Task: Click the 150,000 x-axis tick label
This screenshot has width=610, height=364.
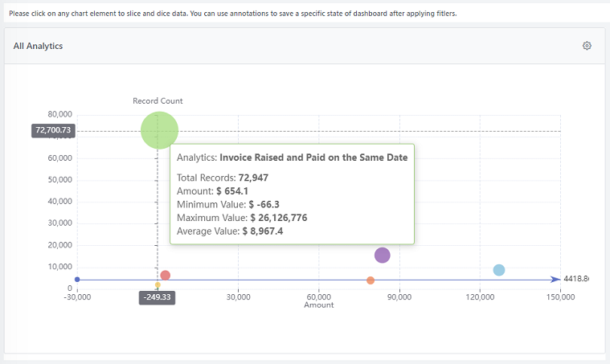Action: (x=559, y=297)
